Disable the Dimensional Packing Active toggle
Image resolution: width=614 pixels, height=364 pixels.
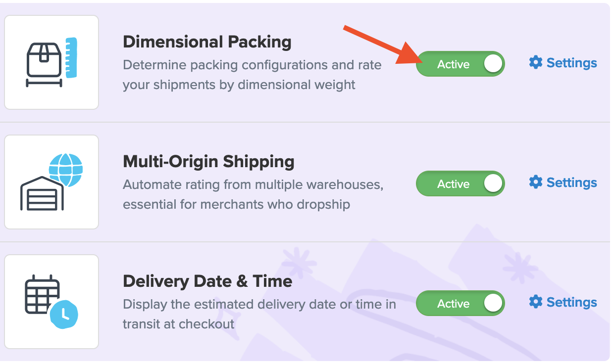460,64
